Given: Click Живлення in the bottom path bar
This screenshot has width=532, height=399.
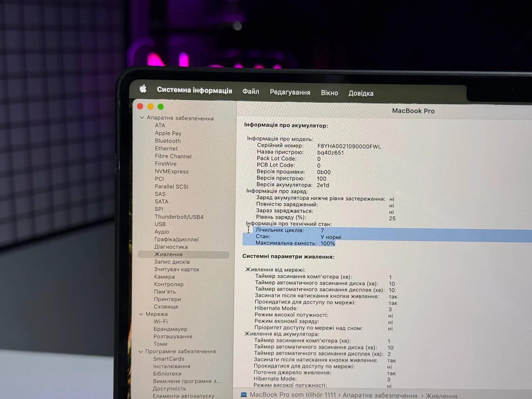Looking at the screenshot, I should (x=441, y=396).
